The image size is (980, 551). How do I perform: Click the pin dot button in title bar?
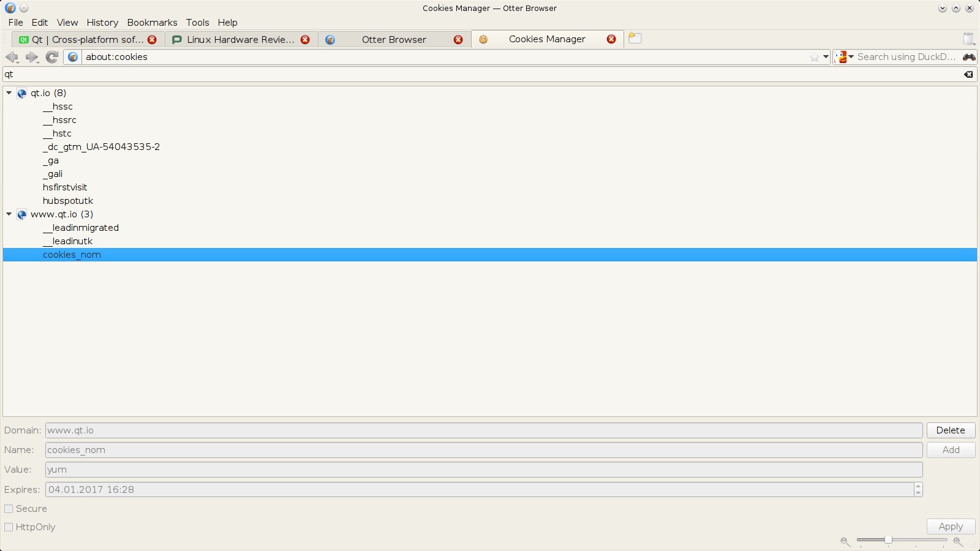[24, 9]
